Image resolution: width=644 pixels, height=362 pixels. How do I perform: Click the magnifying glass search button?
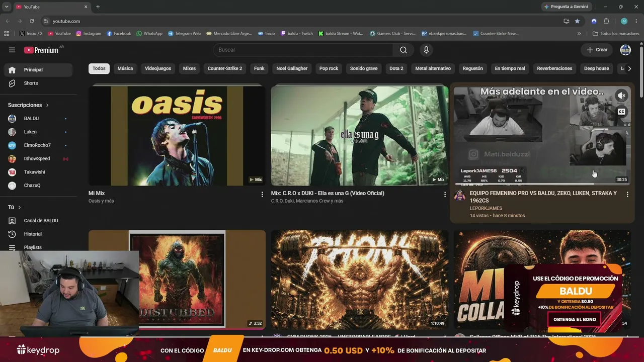click(404, 50)
